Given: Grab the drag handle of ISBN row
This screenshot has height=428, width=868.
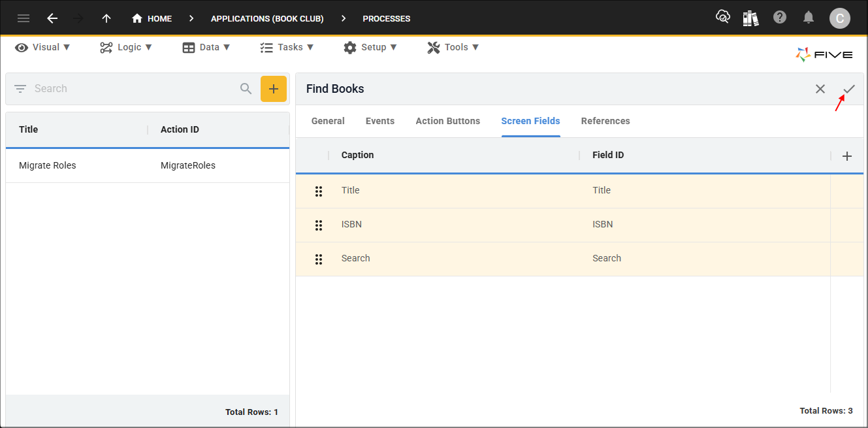Looking at the screenshot, I should click(x=319, y=225).
